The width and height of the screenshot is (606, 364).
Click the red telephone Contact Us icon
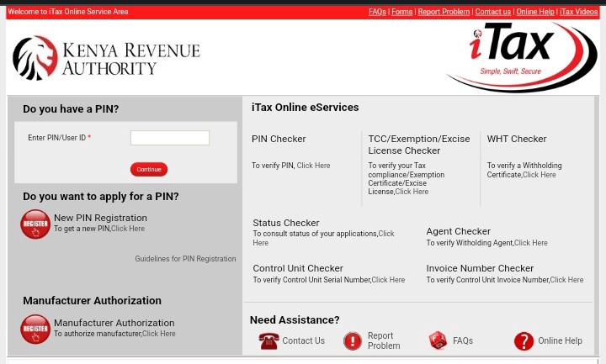268,340
